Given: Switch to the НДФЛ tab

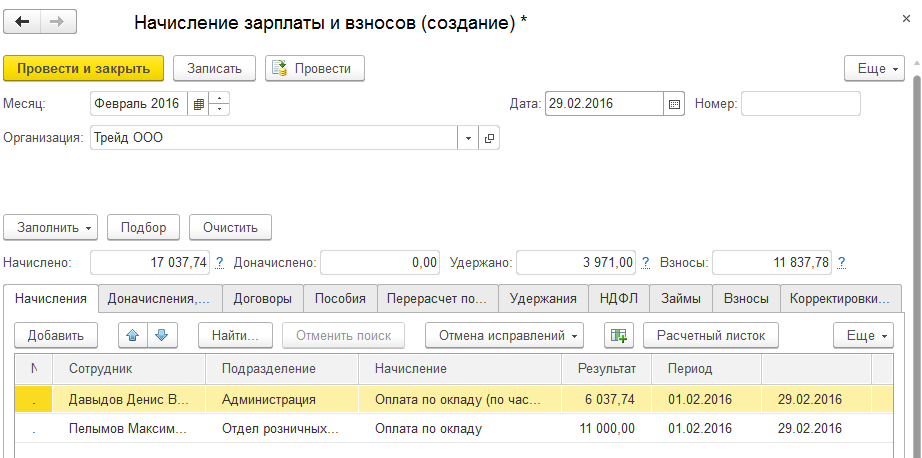Looking at the screenshot, I should (619, 298).
